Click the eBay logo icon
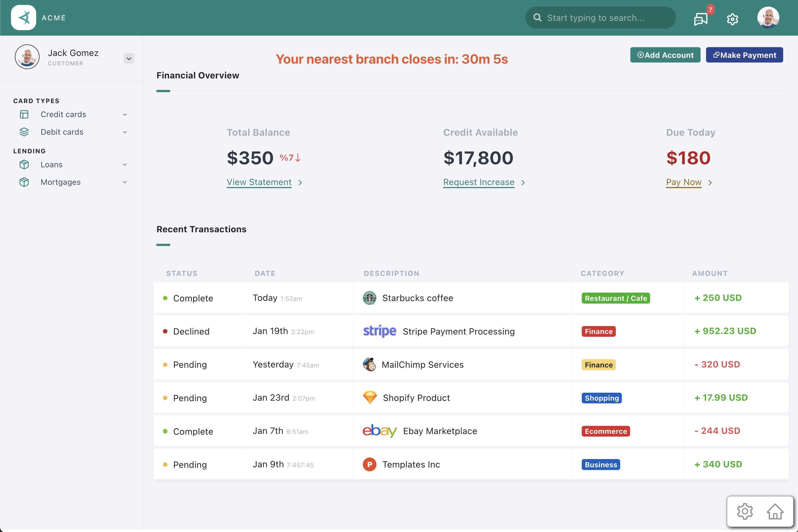Viewport: 798px width, 532px height. [x=380, y=431]
